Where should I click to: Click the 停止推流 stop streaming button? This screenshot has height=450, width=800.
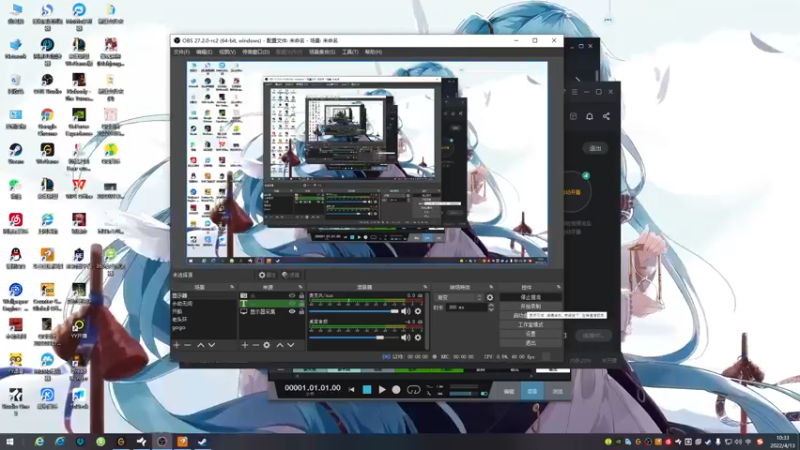click(x=531, y=297)
